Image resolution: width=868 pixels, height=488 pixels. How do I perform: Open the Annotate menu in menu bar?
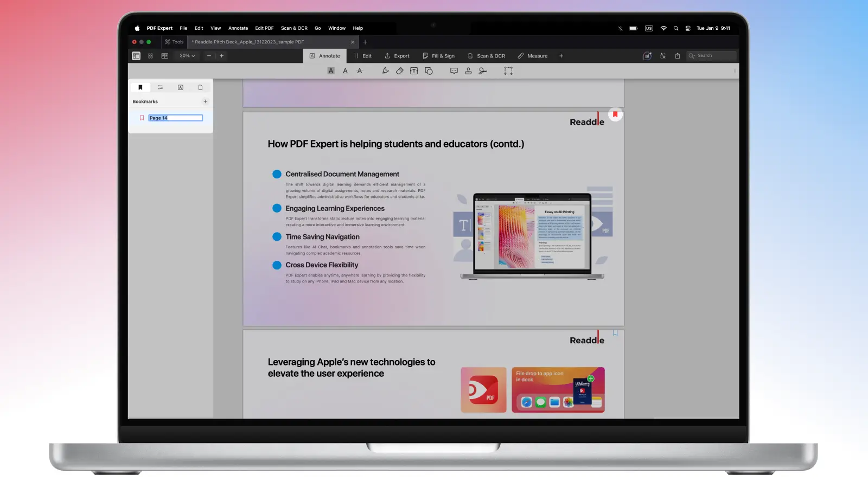point(238,28)
